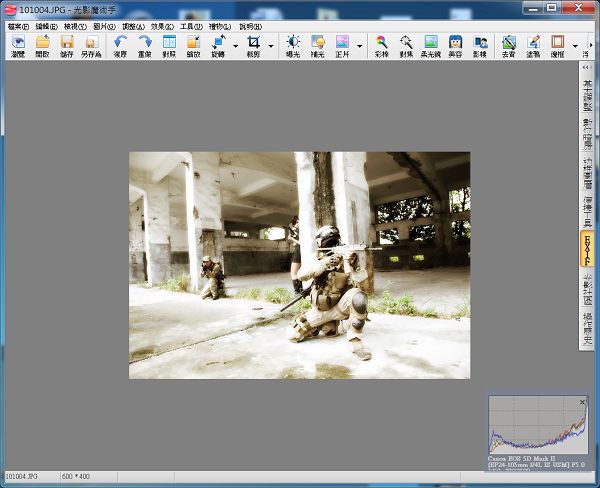Expand the 裁剪 crop dropdown arrow
The height and width of the screenshot is (488, 600).
(x=271, y=46)
